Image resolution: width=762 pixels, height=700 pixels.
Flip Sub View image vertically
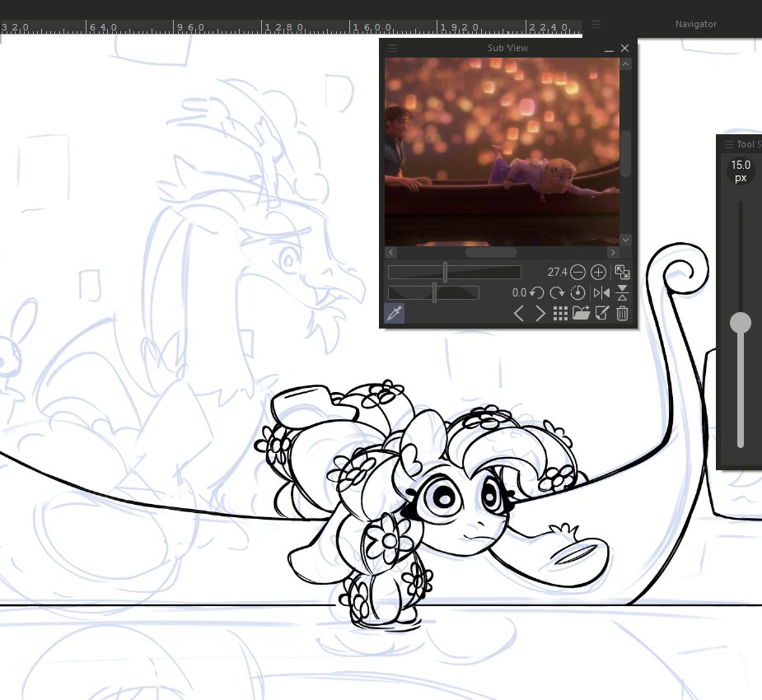(x=622, y=293)
